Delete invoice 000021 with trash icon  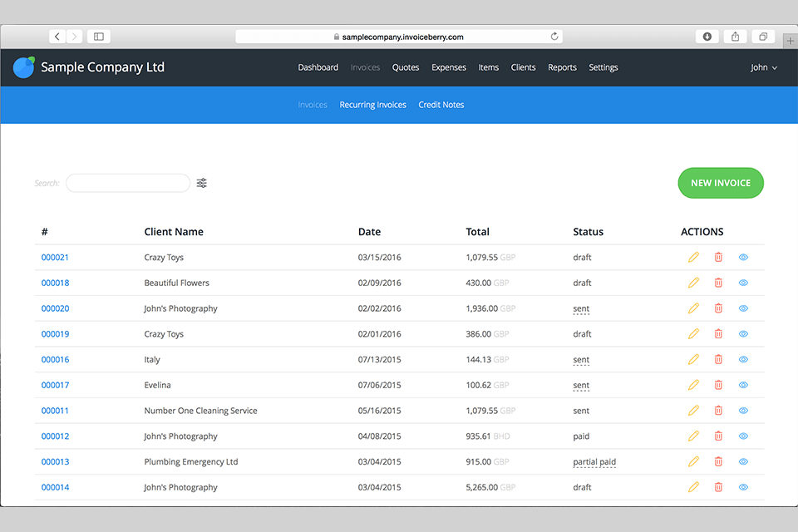tap(718, 257)
